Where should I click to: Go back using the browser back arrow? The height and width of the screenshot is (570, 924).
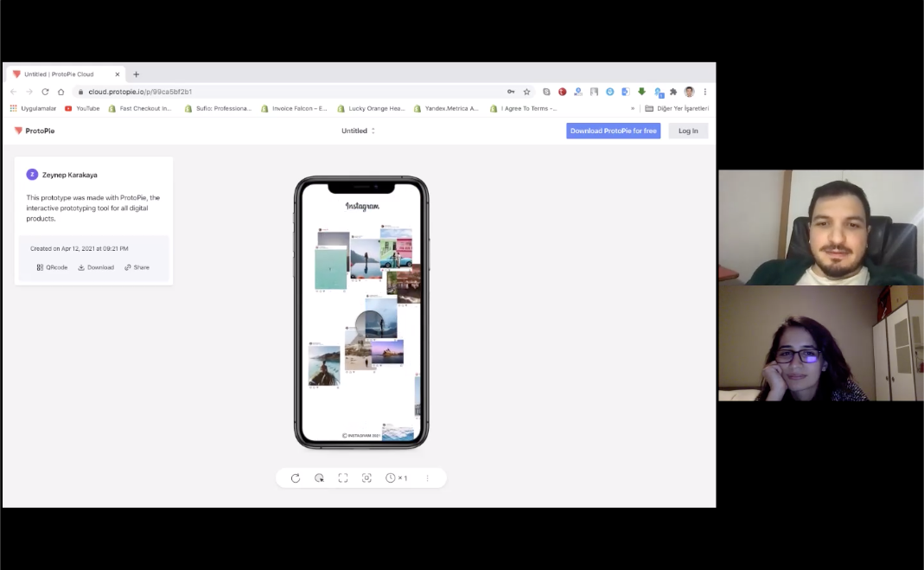[x=14, y=92]
